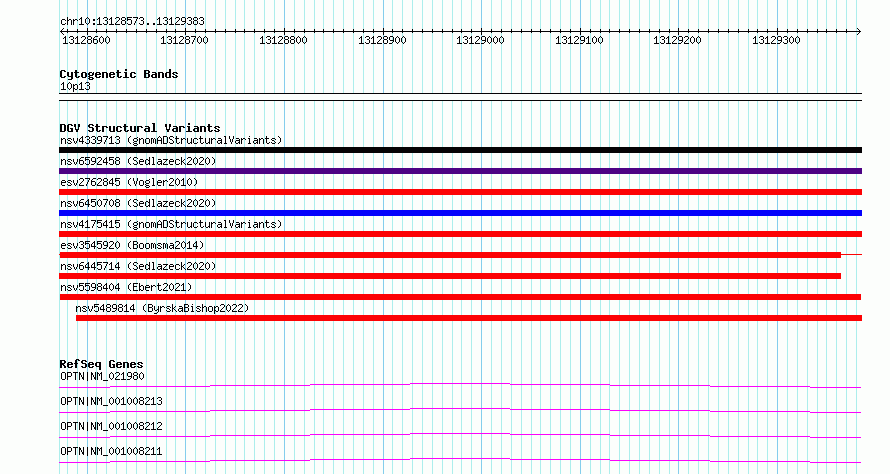
Task: Open transcript label OPTN|NM_001008213
Action: click(x=111, y=401)
